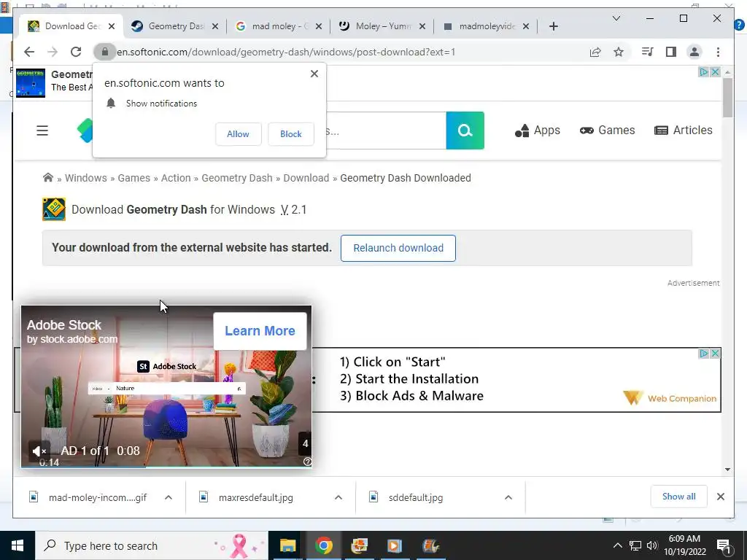Reload the Softonic page
This screenshot has height=560, width=747.
tap(76, 52)
